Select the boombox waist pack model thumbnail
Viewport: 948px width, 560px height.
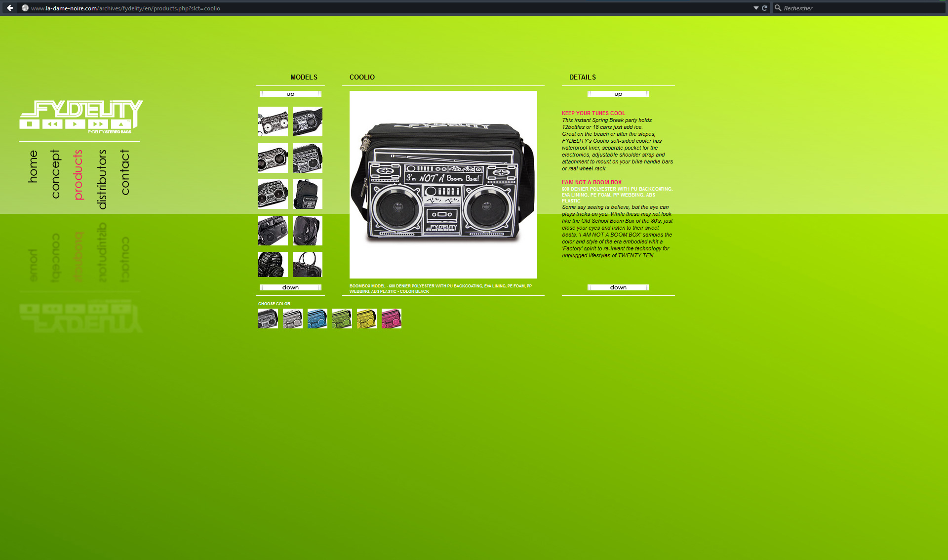click(x=308, y=121)
